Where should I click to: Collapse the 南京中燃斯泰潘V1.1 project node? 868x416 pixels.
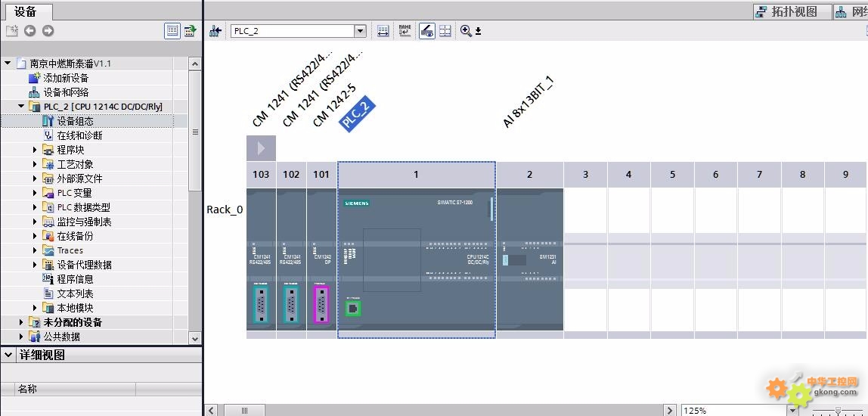[x=8, y=63]
